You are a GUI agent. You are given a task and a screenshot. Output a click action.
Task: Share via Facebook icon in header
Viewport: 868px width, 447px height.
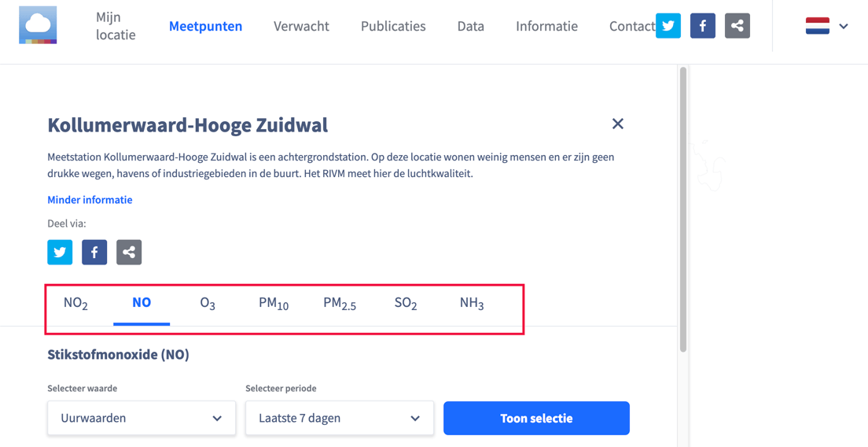[x=703, y=26]
